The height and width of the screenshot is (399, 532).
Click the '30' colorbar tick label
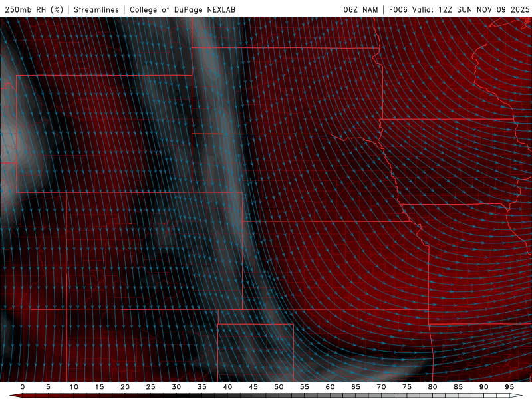click(176, 387)
